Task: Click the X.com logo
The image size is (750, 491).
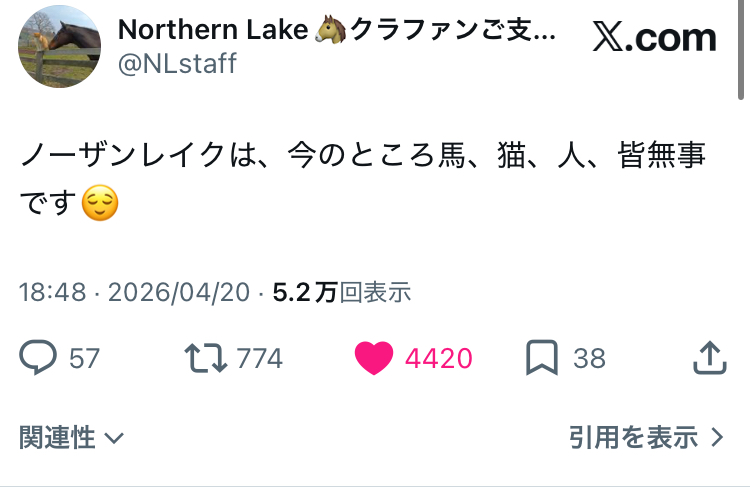Action: coord(654,38)
